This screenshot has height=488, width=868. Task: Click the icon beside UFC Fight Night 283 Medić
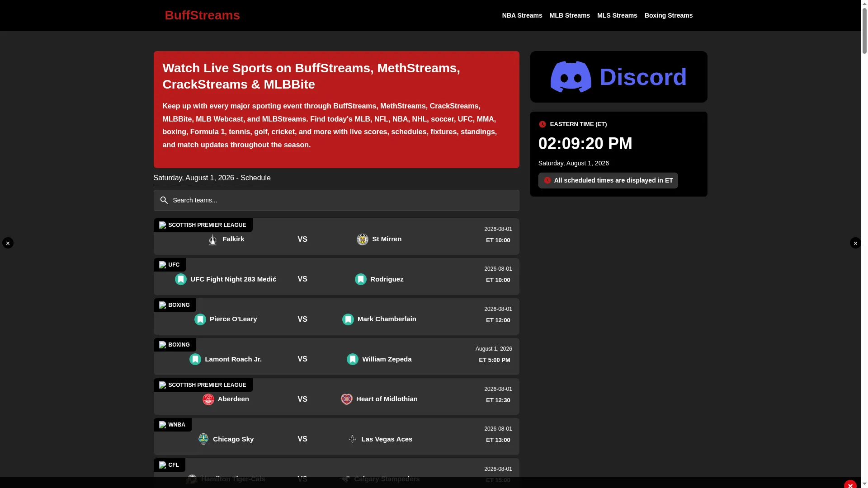181,279
